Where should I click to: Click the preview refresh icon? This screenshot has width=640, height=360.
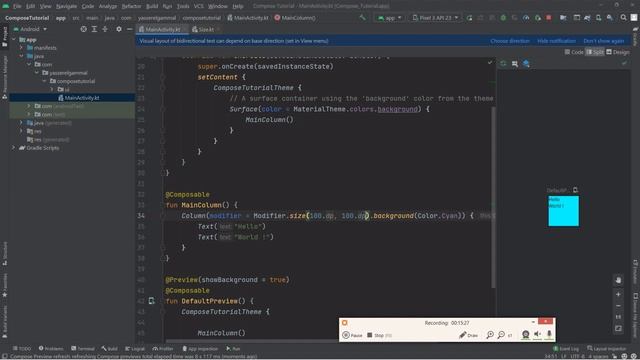(x=503, y=64)
